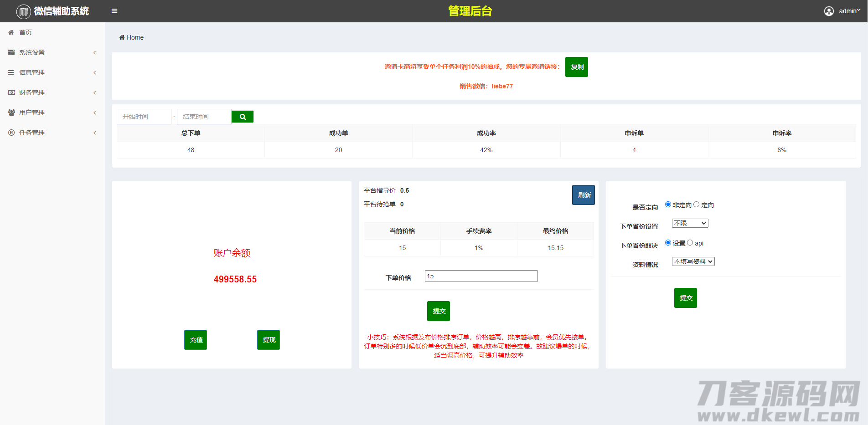The height and width of the screenshot is (425, 868).
Task: Click the 任务管理 registered-mark icon
Action: tap(11, 133)
